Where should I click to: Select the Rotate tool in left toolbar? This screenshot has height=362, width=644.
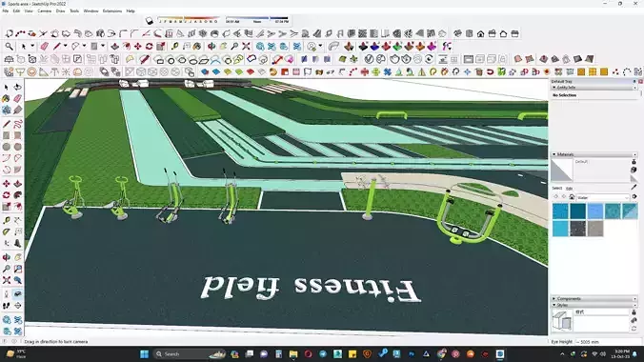click(x=6, y=194)
